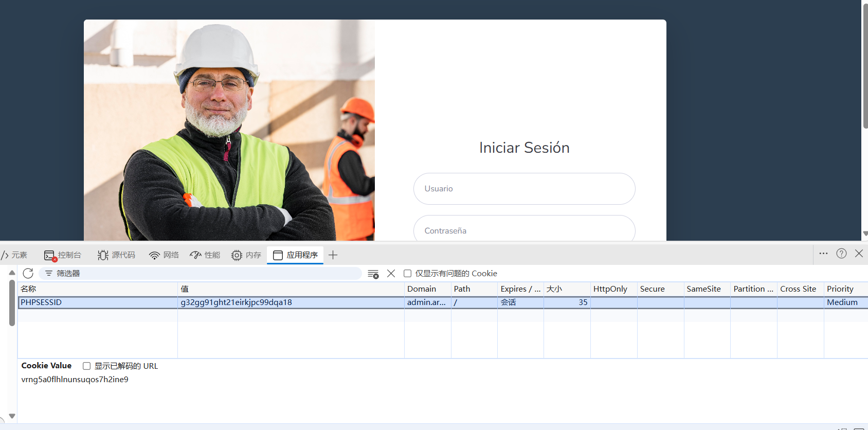Screen dimensions: 868x430
Task: Enable 仅显示有问题的 Cookie checkbox
Action: [408, 274]
